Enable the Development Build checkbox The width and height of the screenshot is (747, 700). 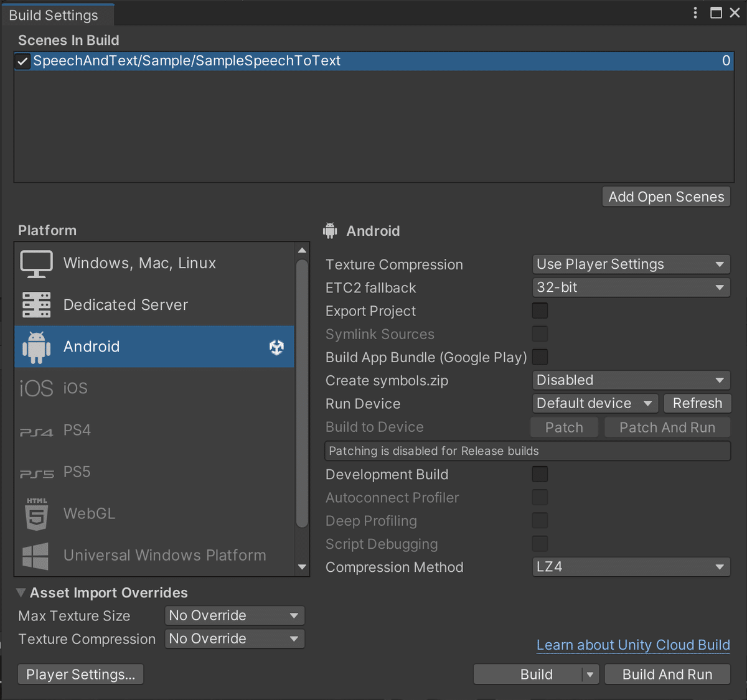pyautogui.click(x=540, y=474)
